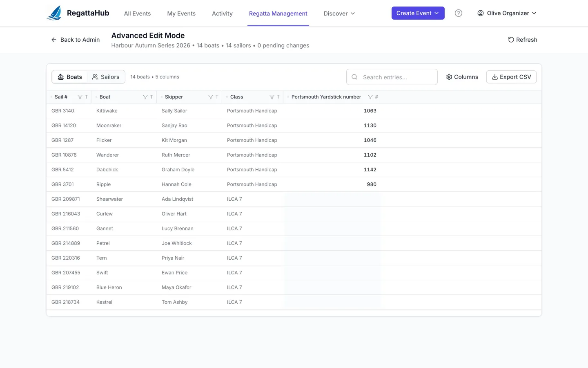Filter the Class column
Viewport: 588px width, 368px height.
pyautogui.click(x=272, y=97)
